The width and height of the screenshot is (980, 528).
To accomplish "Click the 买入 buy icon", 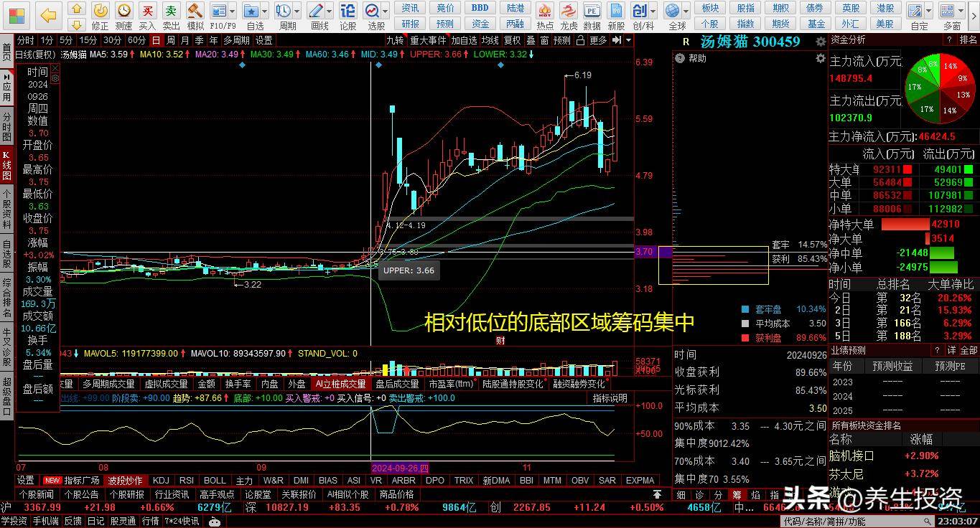I will [x=147, y=11].
